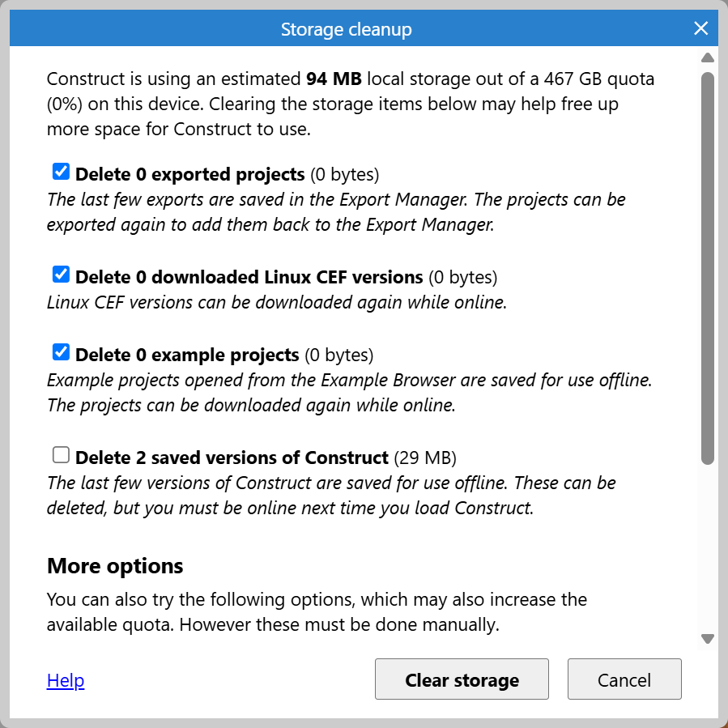Click the 'Delete 0 example projects' label text

click(x=187, y=355)
